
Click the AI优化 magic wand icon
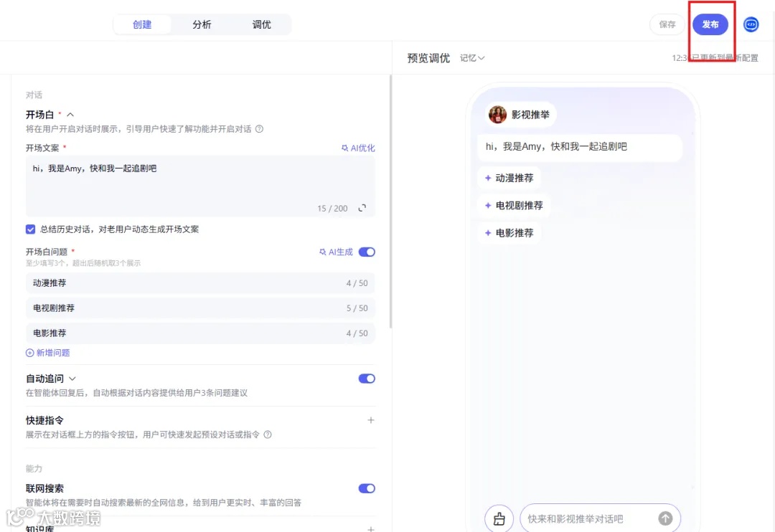(345, 148)
